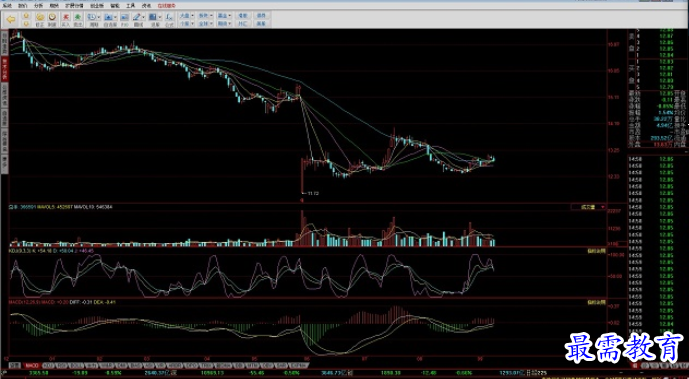The image size is (689, 379).
Task: Click the lower-right toolbar button in the last column
Action: coord(261,23)
